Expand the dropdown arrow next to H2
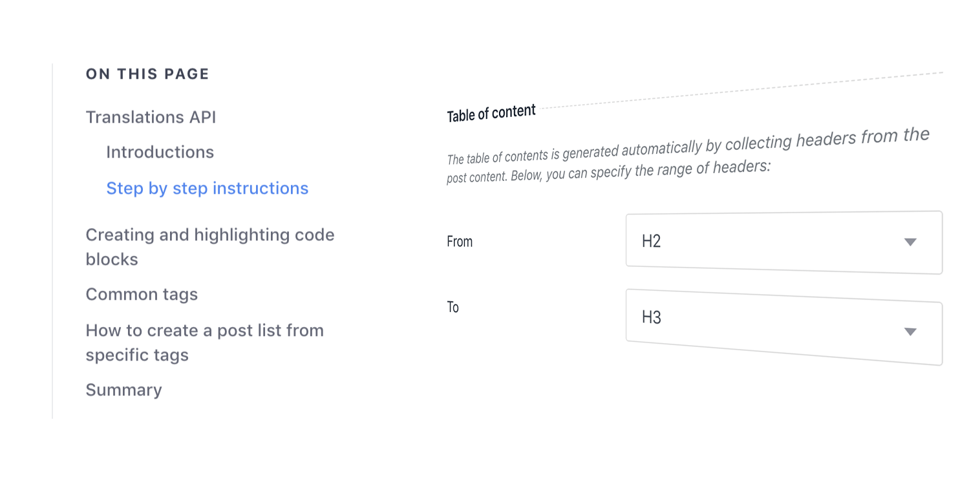980x484 pixels. click(x=910, y=242)
